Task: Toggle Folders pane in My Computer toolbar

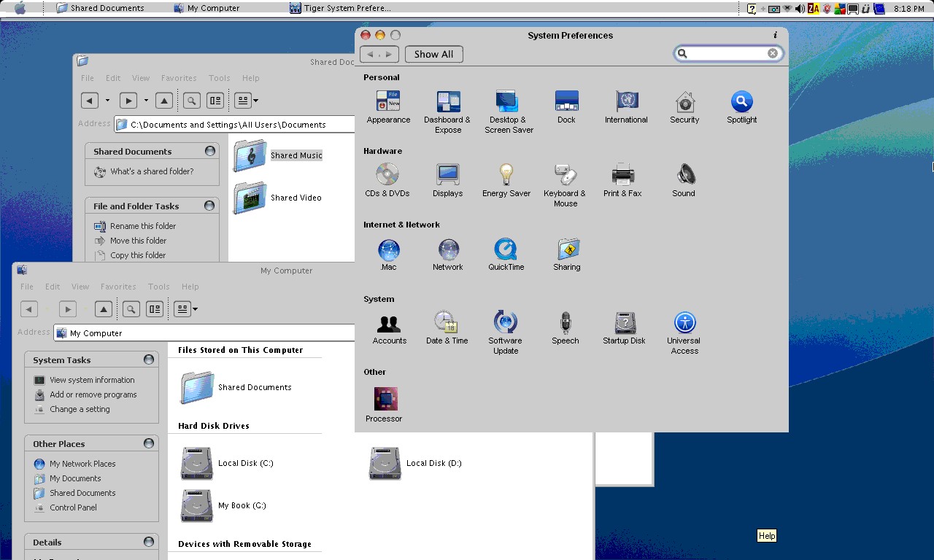Action: pyautogui.click(x=154, y=309)
